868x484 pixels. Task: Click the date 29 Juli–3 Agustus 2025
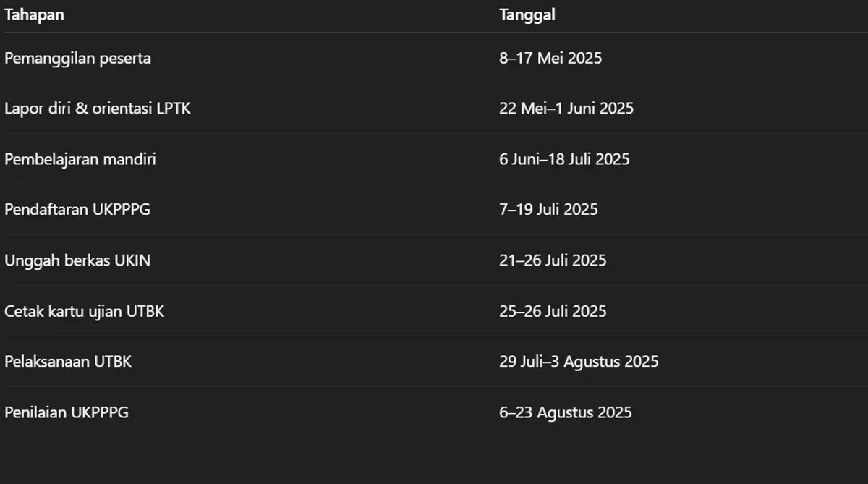tap(579, 362)
